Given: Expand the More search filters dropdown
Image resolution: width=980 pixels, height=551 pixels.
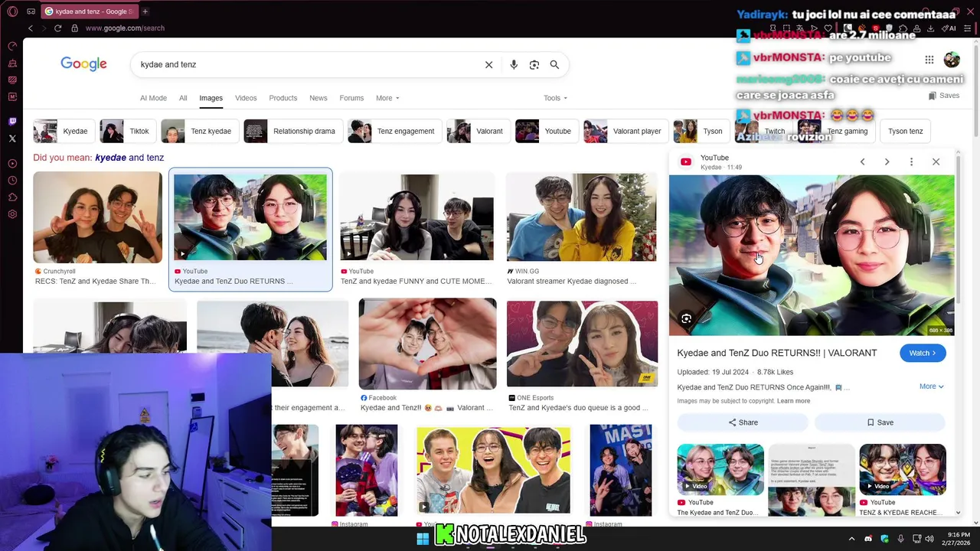Looking at the screenshot, I should click(x=387, y=98).
